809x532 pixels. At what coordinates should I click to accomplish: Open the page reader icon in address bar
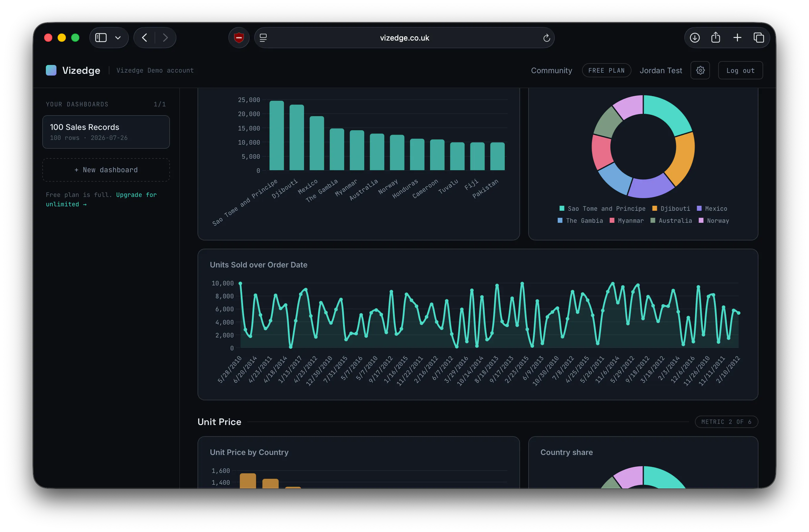click(263, 38)
